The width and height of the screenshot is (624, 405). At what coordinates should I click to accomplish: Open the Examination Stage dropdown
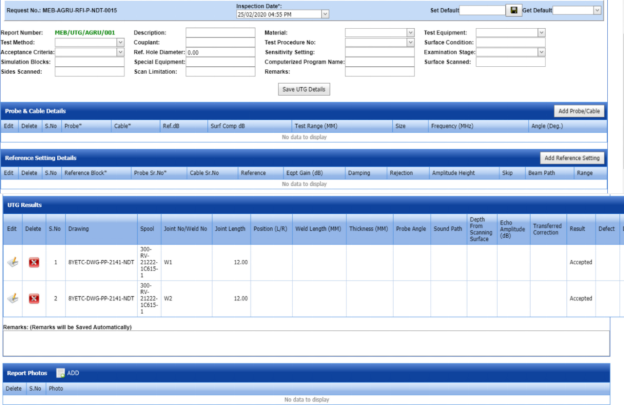tap(541, 52)
